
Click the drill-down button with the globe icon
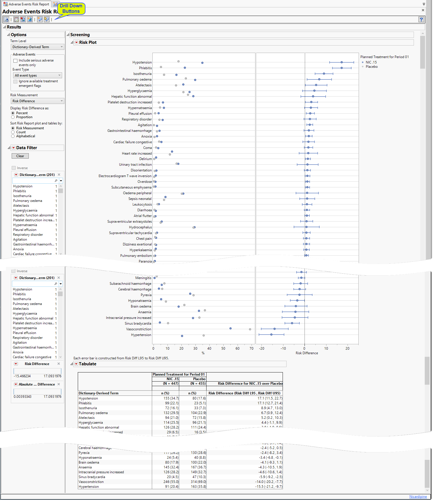(30, 19)
